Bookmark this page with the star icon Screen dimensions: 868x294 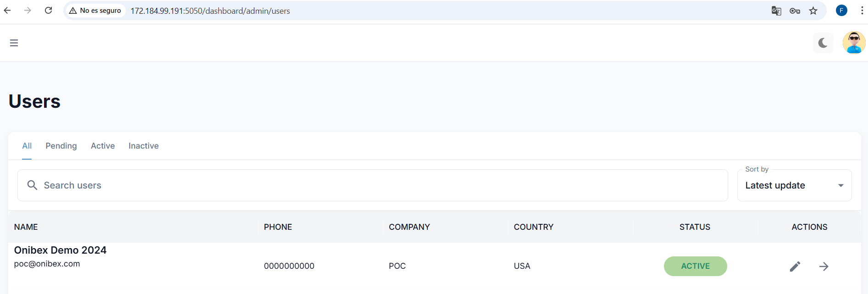click(x=813, y=11)
